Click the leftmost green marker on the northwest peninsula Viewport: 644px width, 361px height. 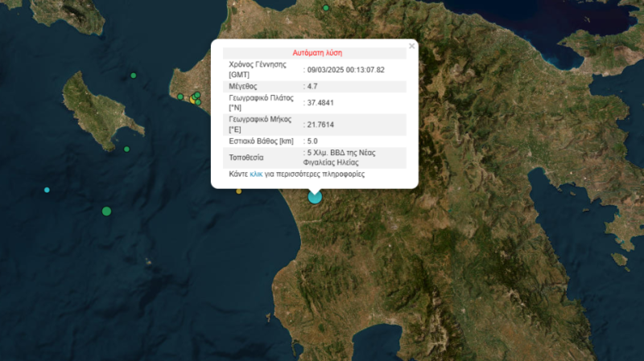click(180, 96)
